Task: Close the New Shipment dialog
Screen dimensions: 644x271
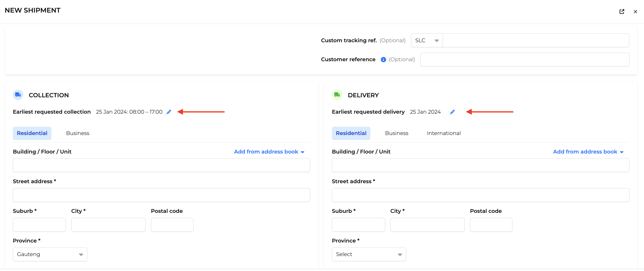Action: (x=635, y=12)
